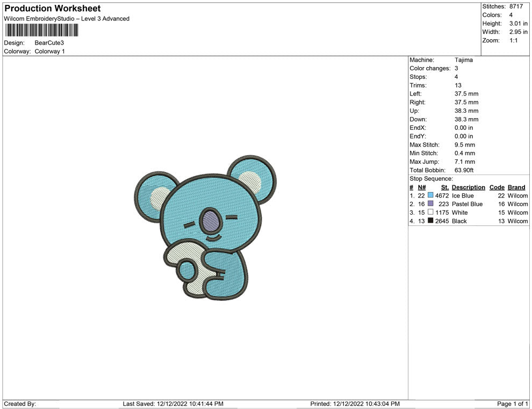Click the stitch count '4672'

(442, 195)
